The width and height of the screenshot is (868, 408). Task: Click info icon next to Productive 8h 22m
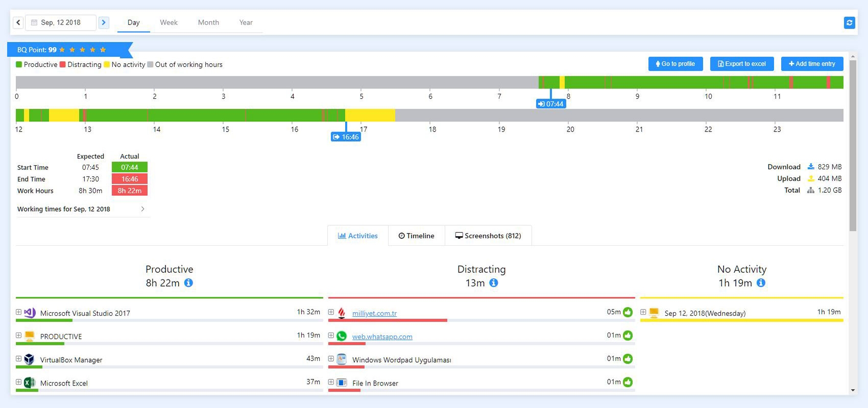coord(188,283)
